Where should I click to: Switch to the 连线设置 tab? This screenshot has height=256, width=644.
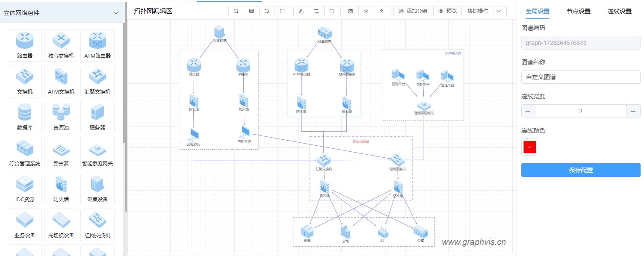(620, 12)
